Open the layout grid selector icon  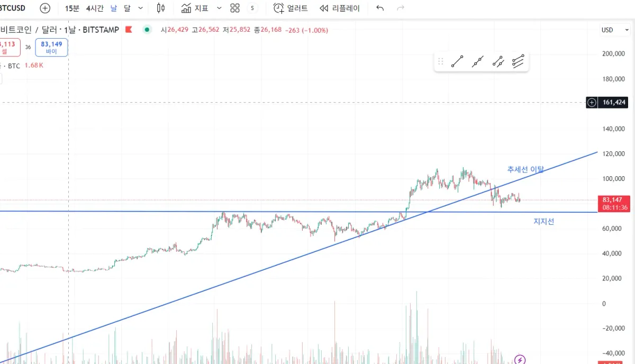(235, 8)
